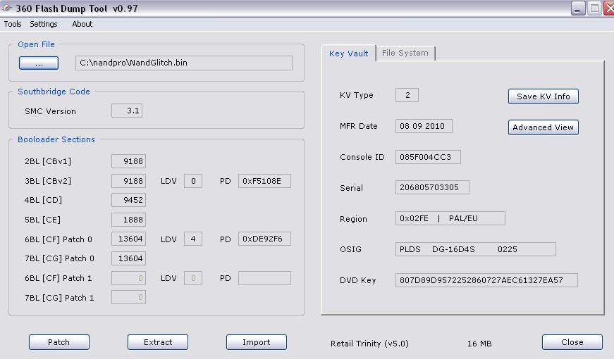The height and width of the screenshot is (364, 614).
Task: Open the Advanced View
Action: point(543,127)
